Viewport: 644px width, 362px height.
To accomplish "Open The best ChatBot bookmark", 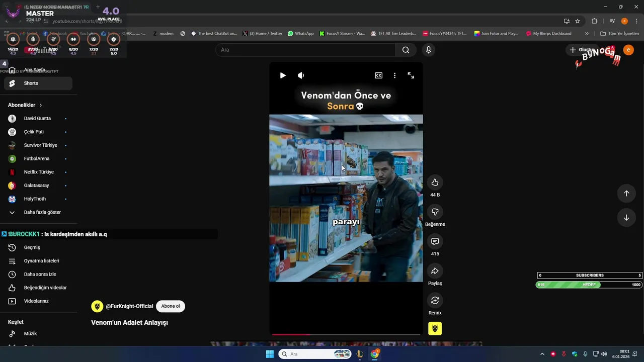I will 213,34.
